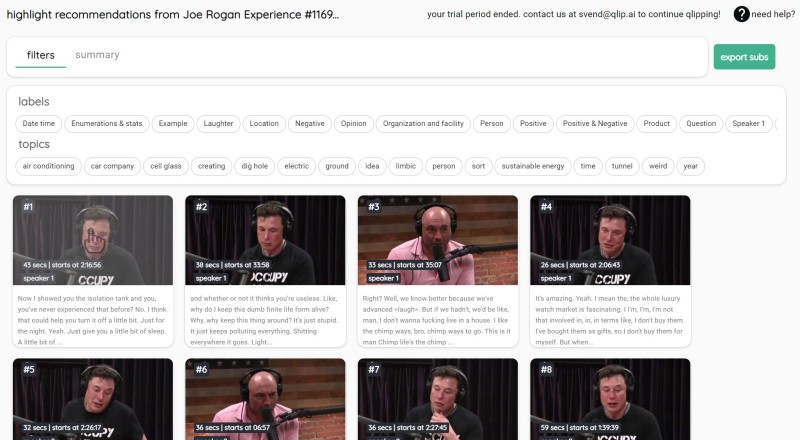Click the '43 secs | starts at 2:16:56' label
Viewport: 800px width, 440px height.
[x=62, y=265]
